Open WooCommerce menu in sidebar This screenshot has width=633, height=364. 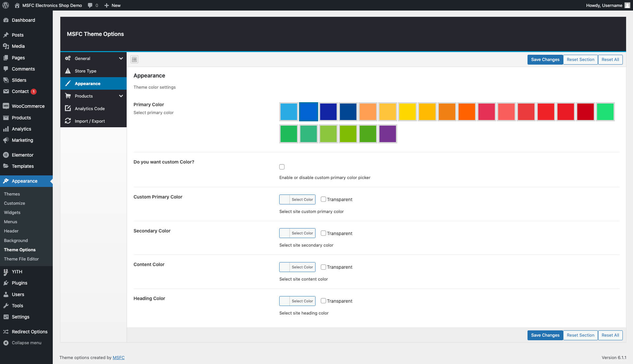28,106
